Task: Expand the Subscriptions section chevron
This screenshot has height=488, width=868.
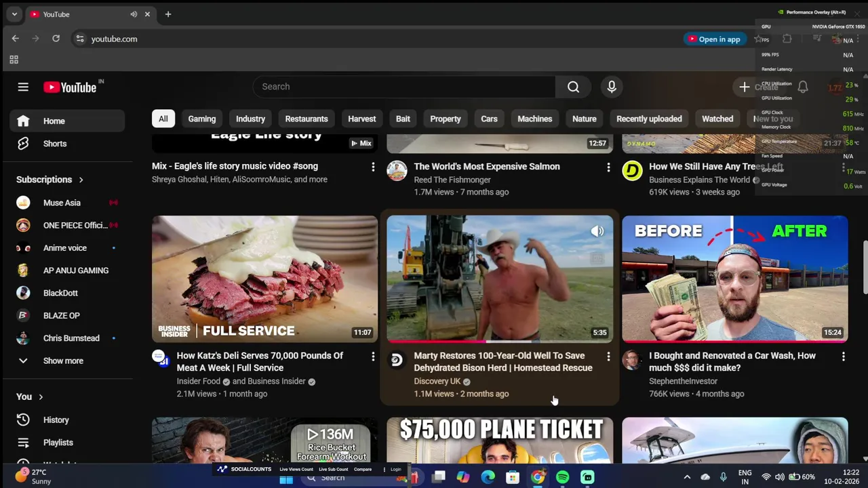Action: pyautogui.click(x=81, y=180)
